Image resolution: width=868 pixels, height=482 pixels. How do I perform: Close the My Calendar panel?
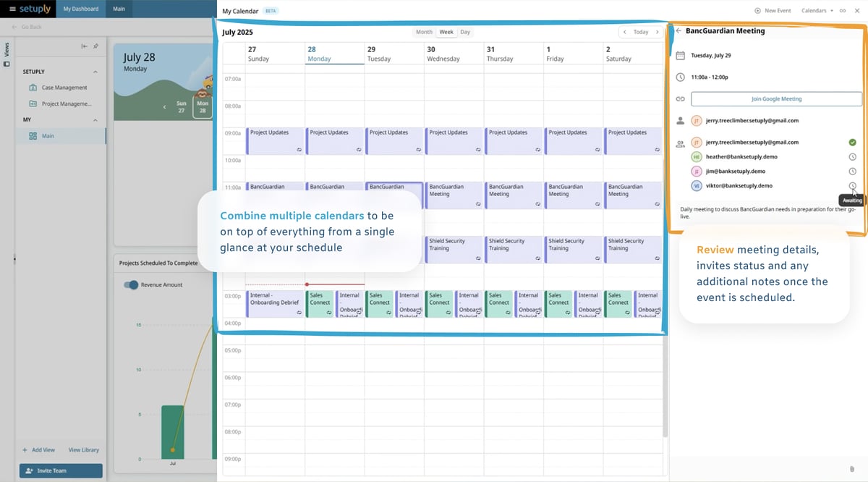point(856,11)
